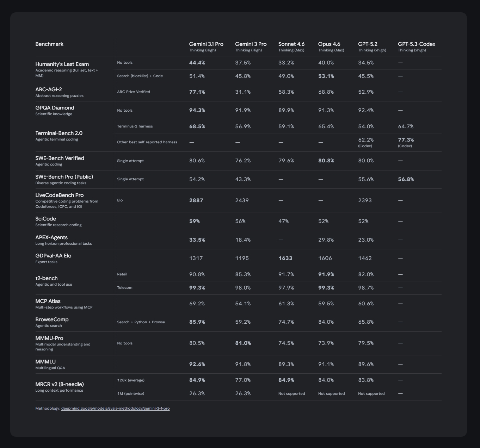480x448 pixels.
Task: Select the "SWE-Bench Pro (Public)" benchmark name
Action: [64, 177]
